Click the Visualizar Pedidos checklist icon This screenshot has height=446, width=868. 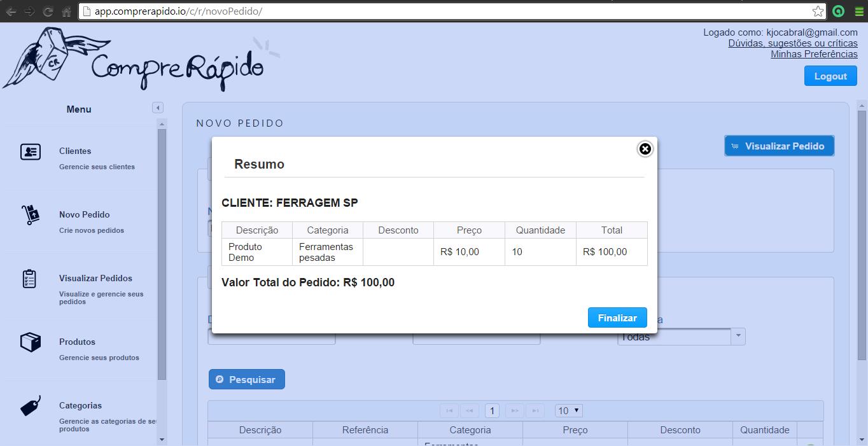coord(29,279)
